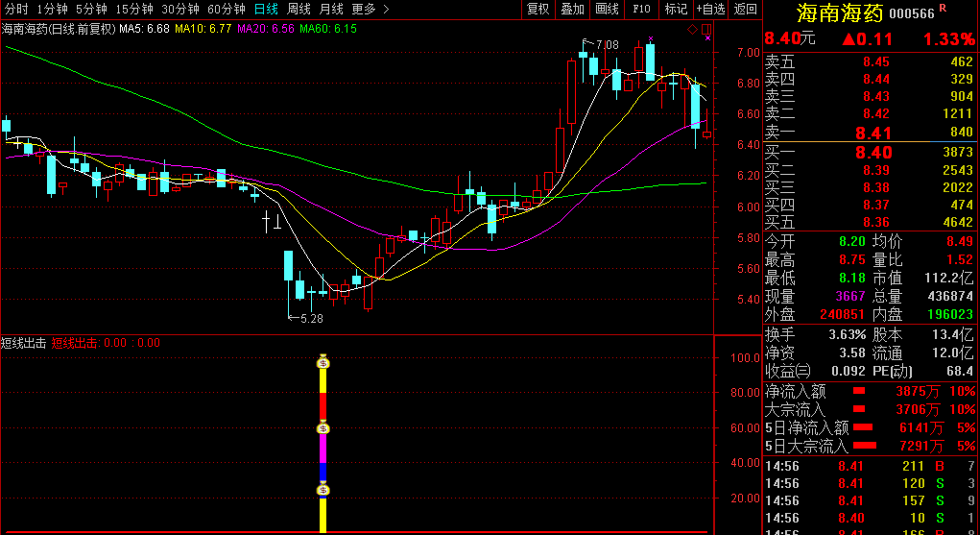Screen dimensions: 980x535
Task: Click the magenta x marker above candle
Action: pyautogui.click(x=651, y=39)
